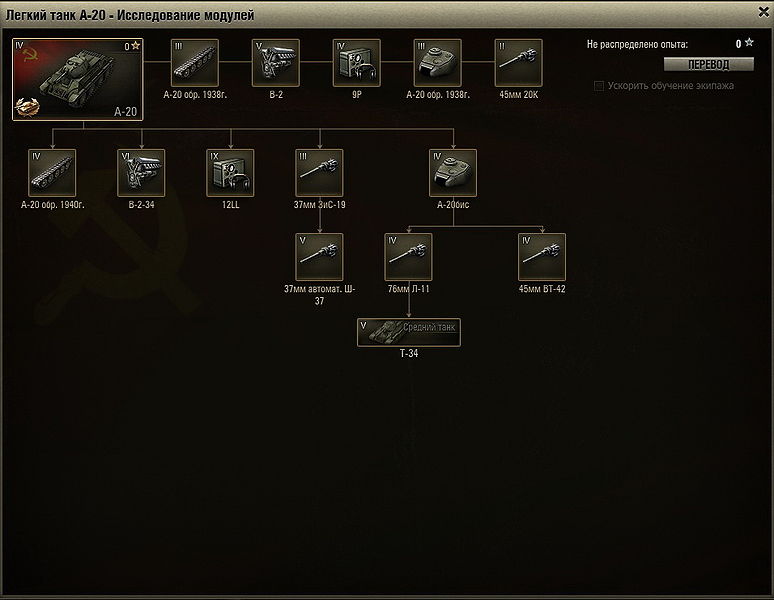Select the В-2-34 engine module

click(x=141, y=173)
